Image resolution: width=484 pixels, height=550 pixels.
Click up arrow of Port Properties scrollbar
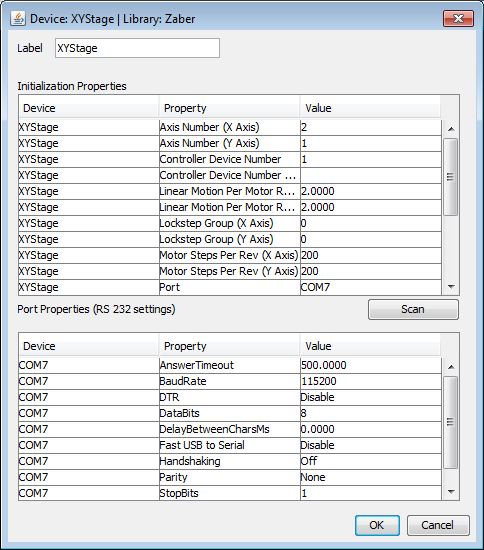click(451, 367)
